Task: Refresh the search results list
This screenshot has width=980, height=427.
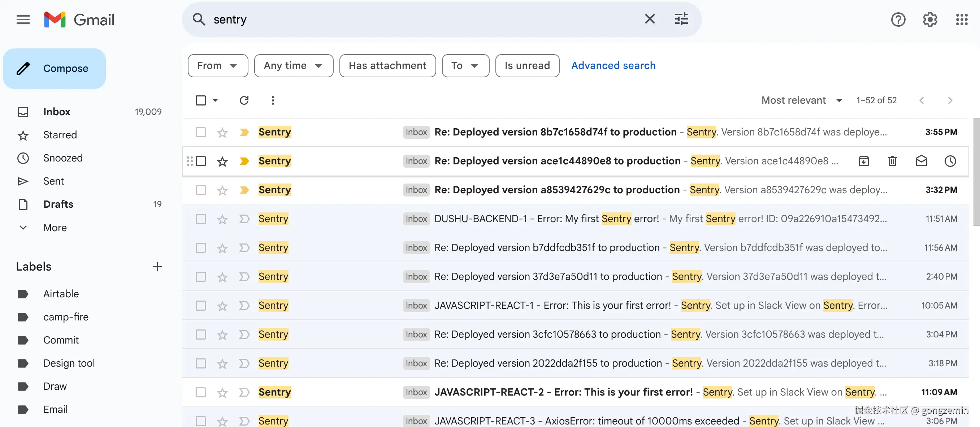Action: click(244, 100)
